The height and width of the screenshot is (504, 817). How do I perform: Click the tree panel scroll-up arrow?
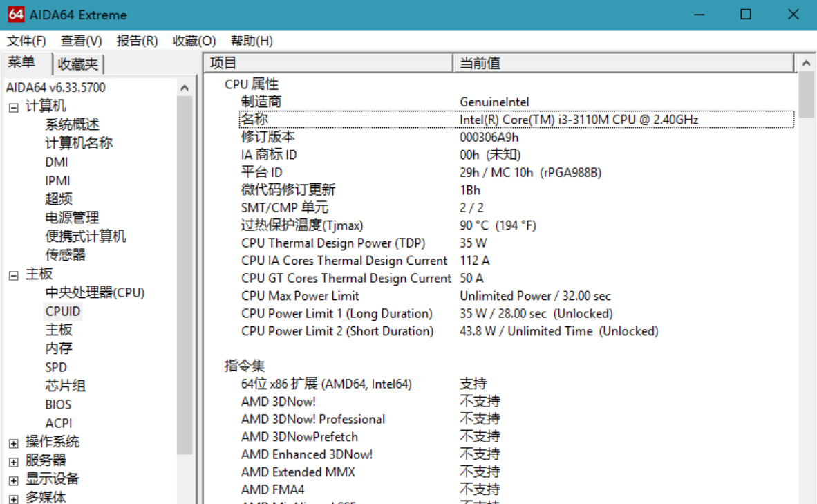[x=185, y=88]
